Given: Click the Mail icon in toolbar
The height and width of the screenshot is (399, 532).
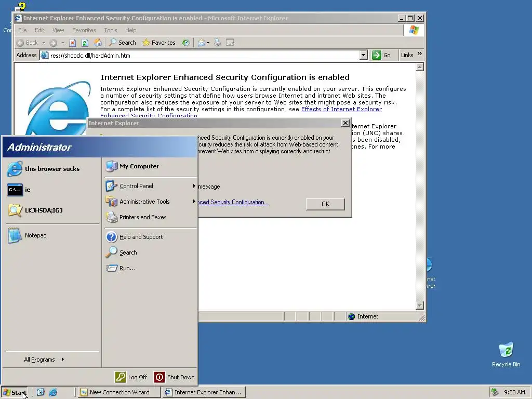Looking at the screenshot, I should pyautogui.click(x=202, y=43).
